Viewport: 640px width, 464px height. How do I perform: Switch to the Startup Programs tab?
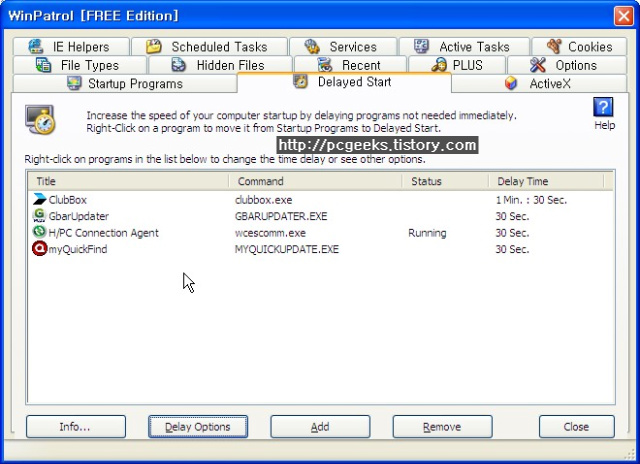point(125,84)
